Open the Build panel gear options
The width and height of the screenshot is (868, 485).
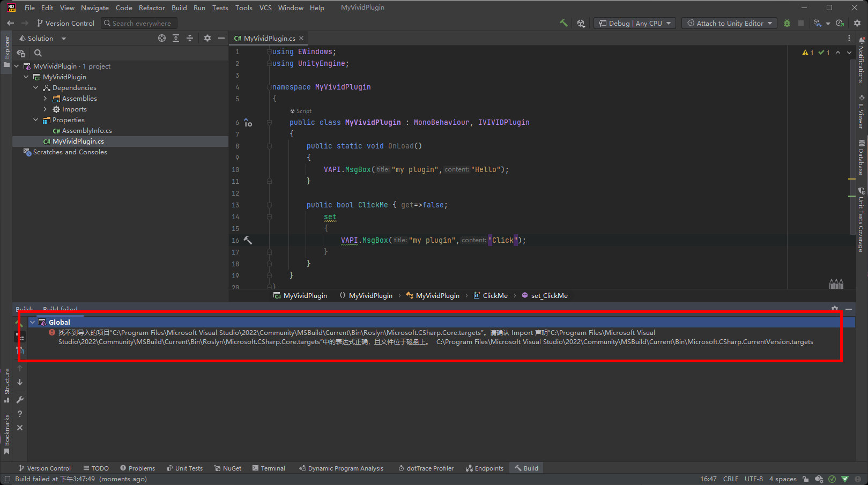click(x=835, y=309)
